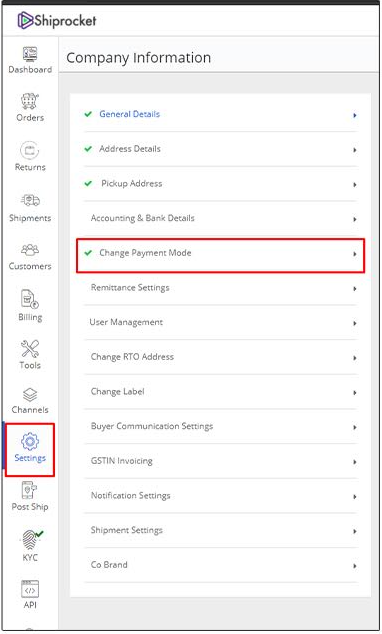The width and height of the screenshot is (382, 634).
Task: Expand Notification Settings arrow
Action: coord(355,497)
